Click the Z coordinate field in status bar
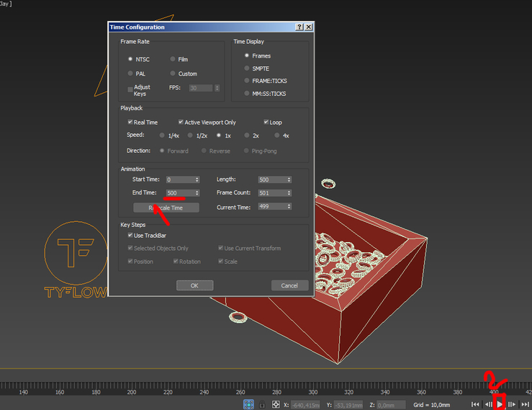Viewport: 532px width, 410px height. click(x=391, y=405)
